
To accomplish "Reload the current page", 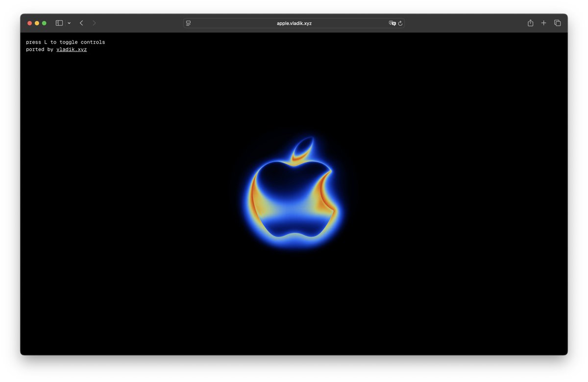I will click(400, 23).
